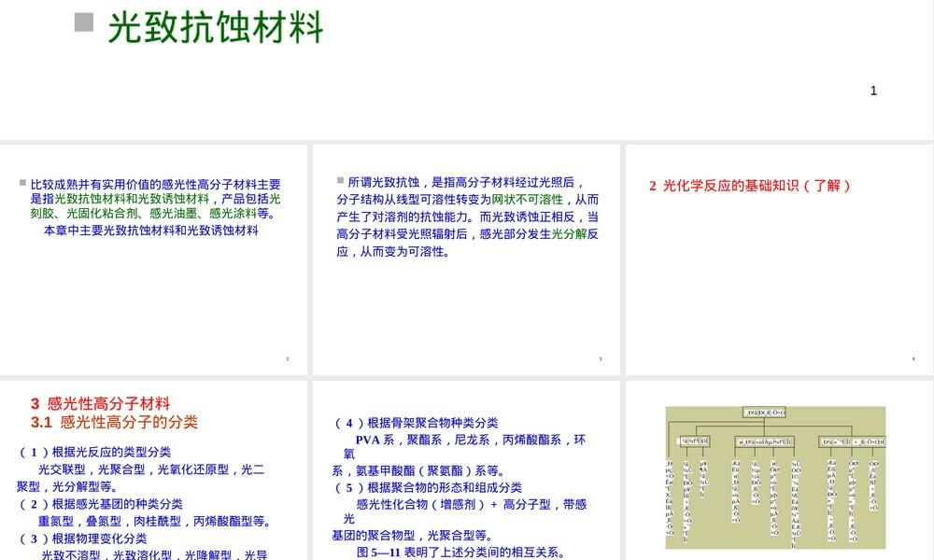Screen dimensions: 934x560
Task: Open the classification diagram slide thumbnail
Action: tap(779, 470)
